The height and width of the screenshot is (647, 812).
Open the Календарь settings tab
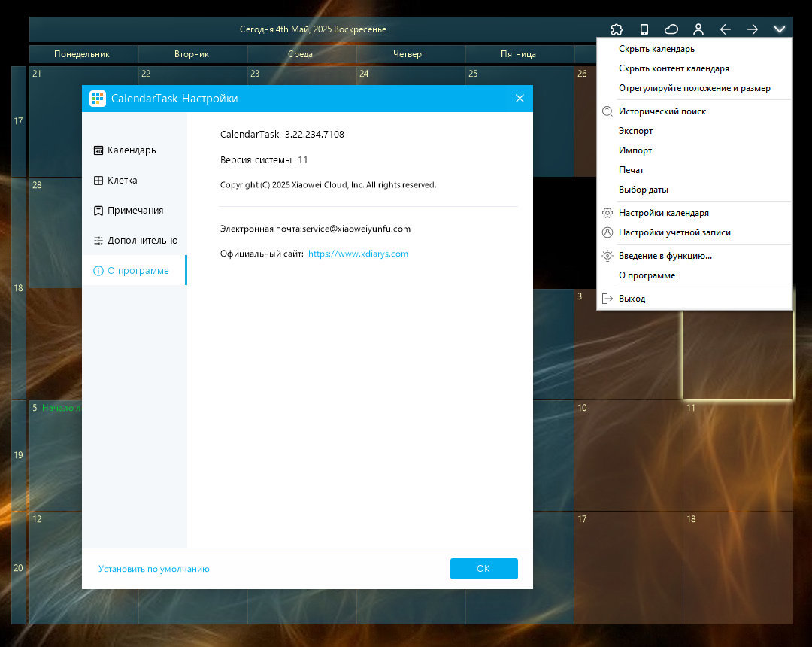click(x=132, y=150)
